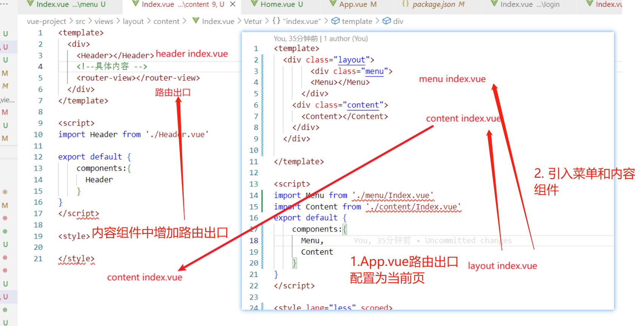Click template symbol in the breadcrumb

(x=357, y=22)
